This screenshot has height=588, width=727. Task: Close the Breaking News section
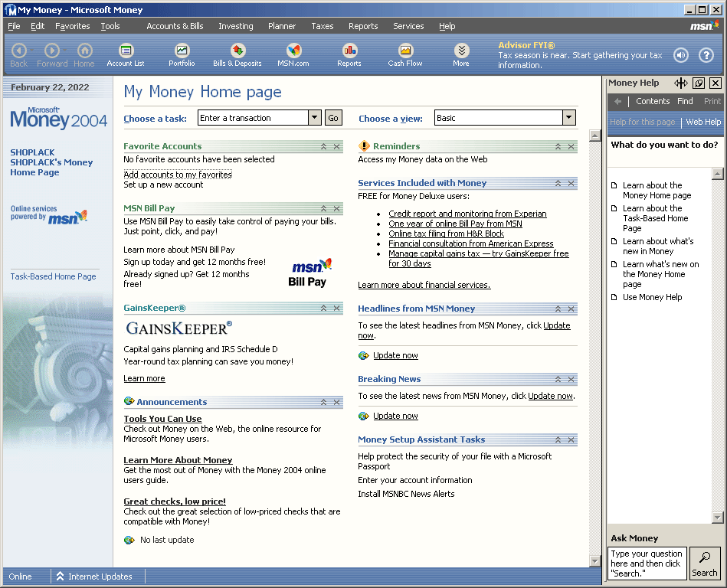571,379
